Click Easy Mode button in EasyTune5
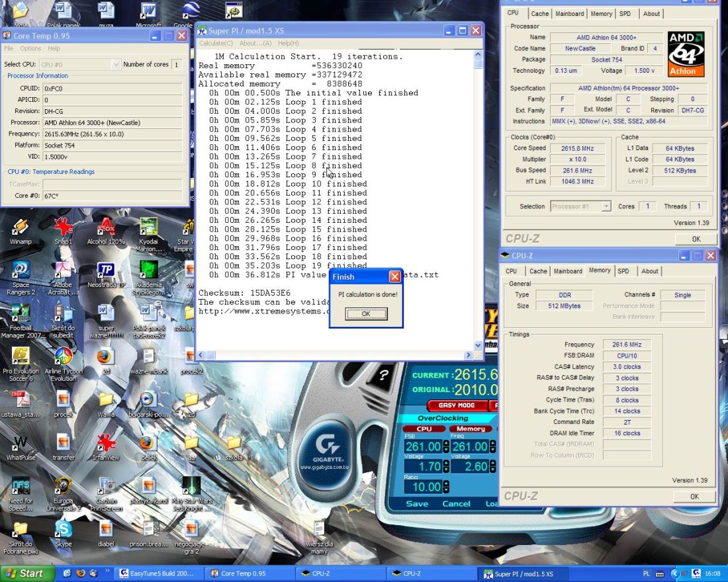728x582 pixels. coord(457,405)
